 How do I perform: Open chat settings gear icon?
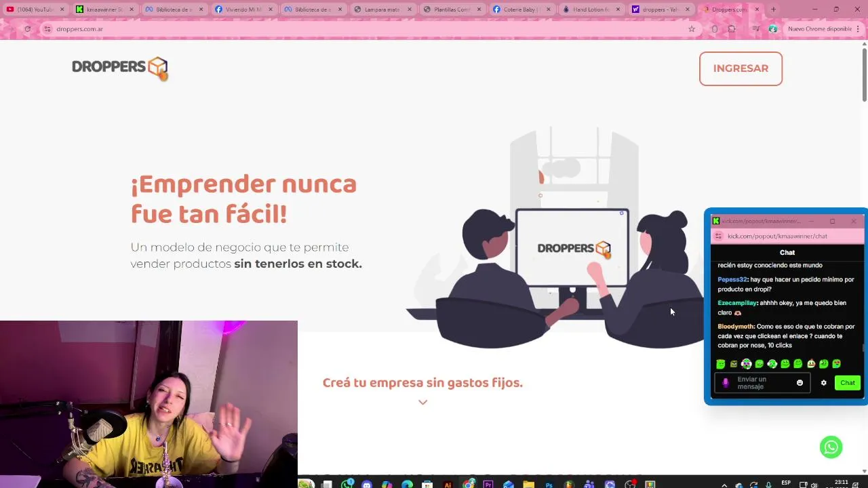[x=824, y=383]
